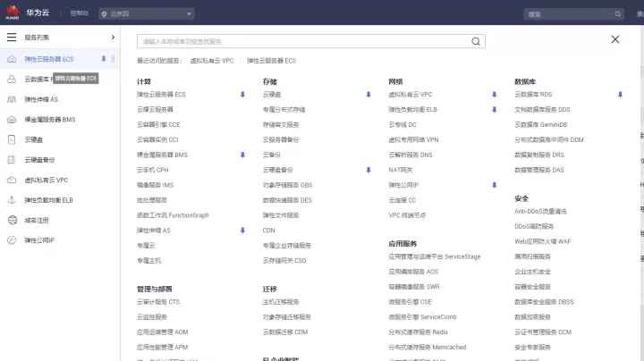Open recently visited 弹性云服务器 ECS link

(271, 61)
